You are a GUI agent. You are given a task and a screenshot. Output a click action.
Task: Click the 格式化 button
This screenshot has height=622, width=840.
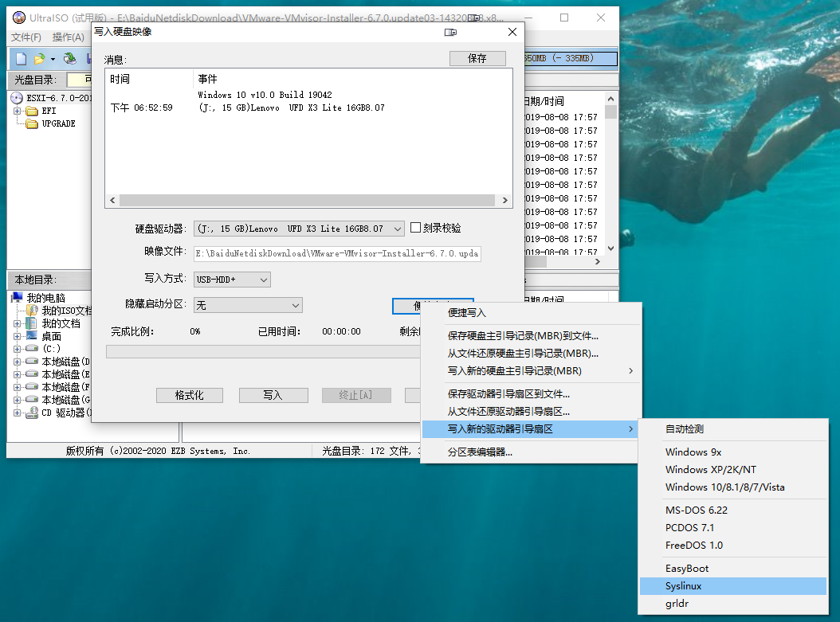[189, 395]
